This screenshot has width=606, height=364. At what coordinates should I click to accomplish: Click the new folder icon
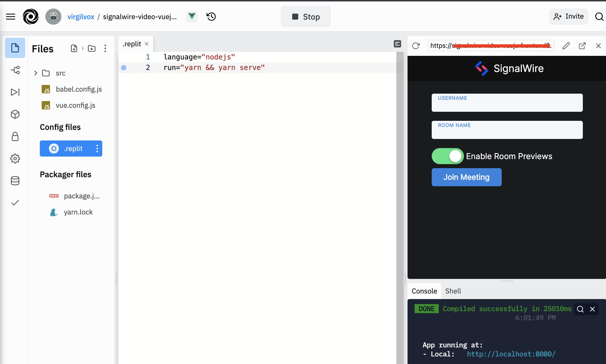coord(92,48)
